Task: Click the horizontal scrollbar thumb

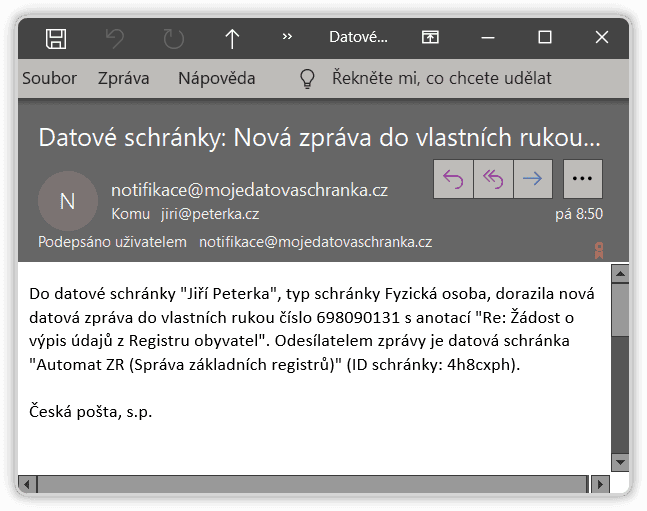Action: (312, 484)
